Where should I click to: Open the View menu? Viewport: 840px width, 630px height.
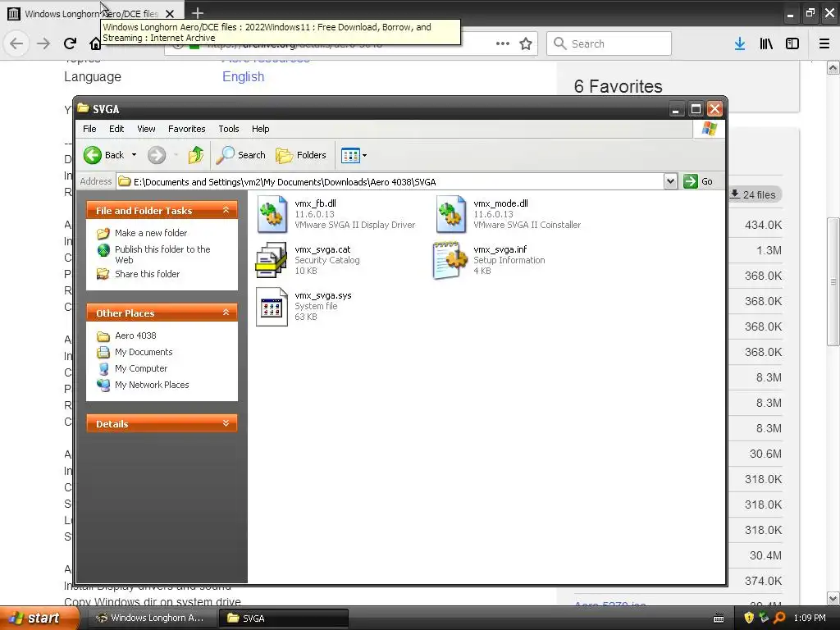coord(146,129)
